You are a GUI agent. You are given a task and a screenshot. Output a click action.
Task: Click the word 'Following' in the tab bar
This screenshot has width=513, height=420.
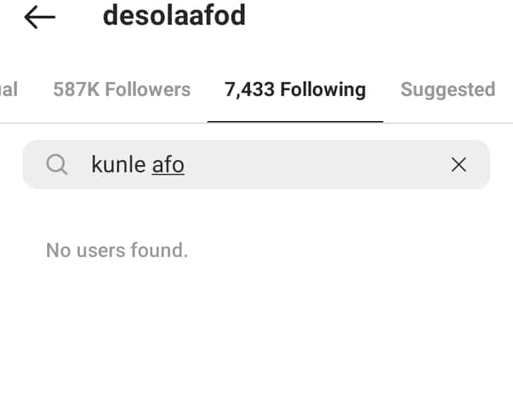click(323, 90)
